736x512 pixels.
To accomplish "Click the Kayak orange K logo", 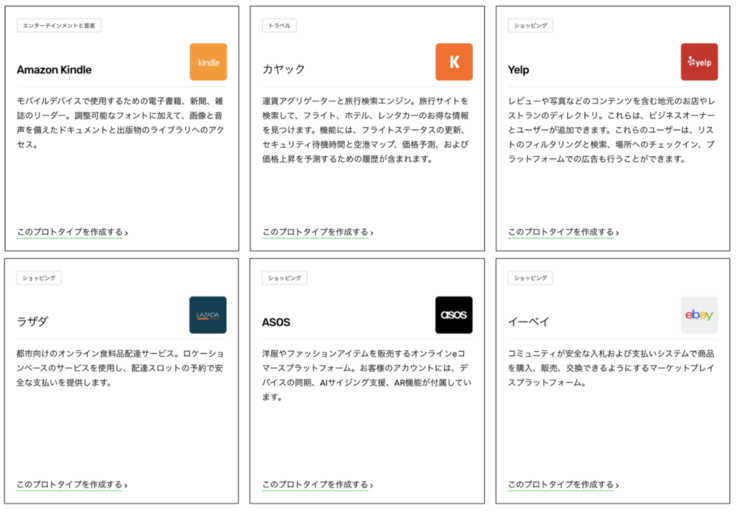I will pyautogui.click(x=453, y=62).
